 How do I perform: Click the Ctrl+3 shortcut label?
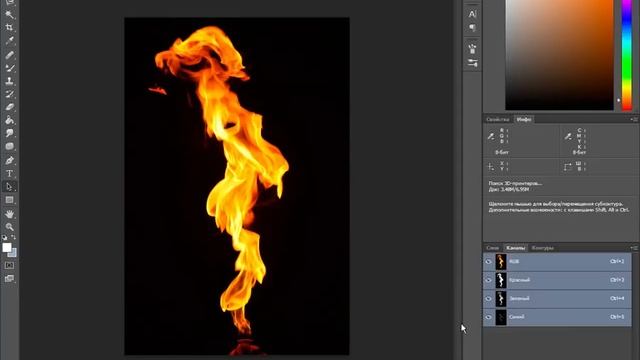[x=617, y=280]
